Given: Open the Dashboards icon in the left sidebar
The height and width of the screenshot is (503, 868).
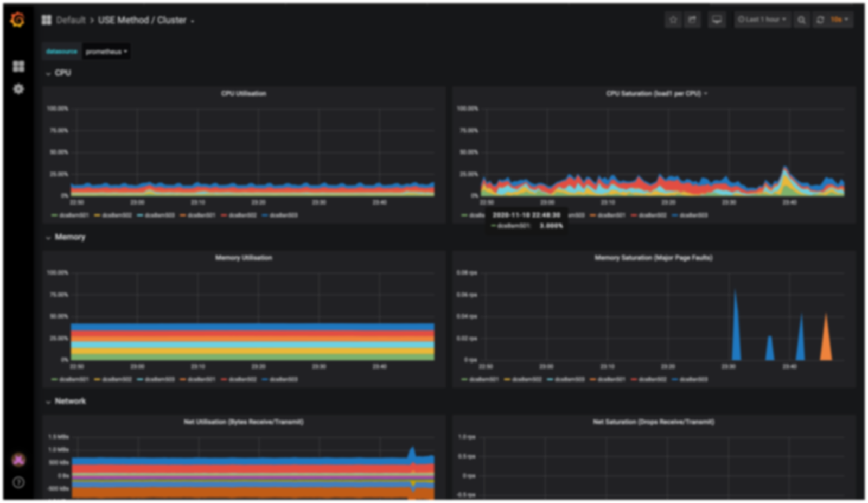Looking at the screenshot, I should [18, 66].
